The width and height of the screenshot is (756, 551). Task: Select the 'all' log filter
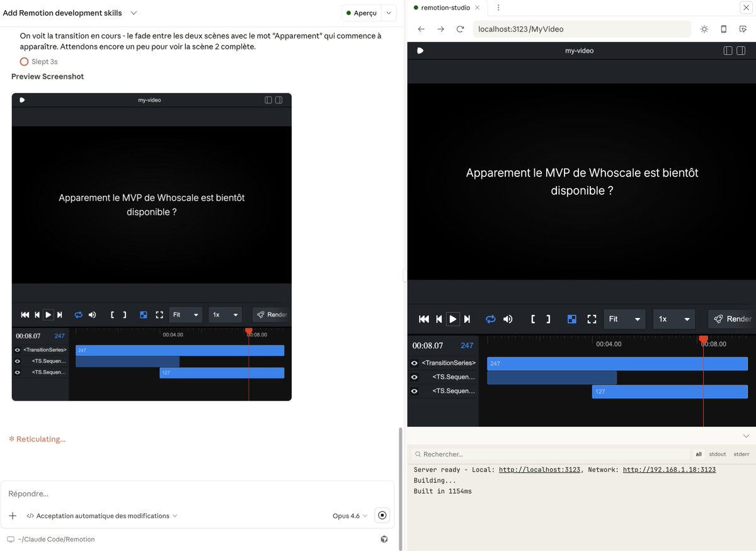click(699, 454)
